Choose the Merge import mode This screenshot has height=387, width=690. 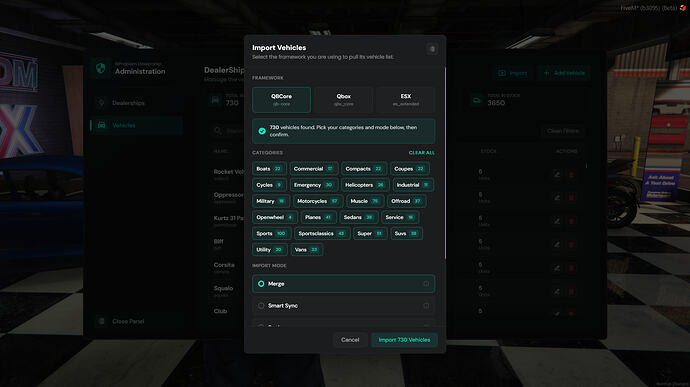(343, 284)
